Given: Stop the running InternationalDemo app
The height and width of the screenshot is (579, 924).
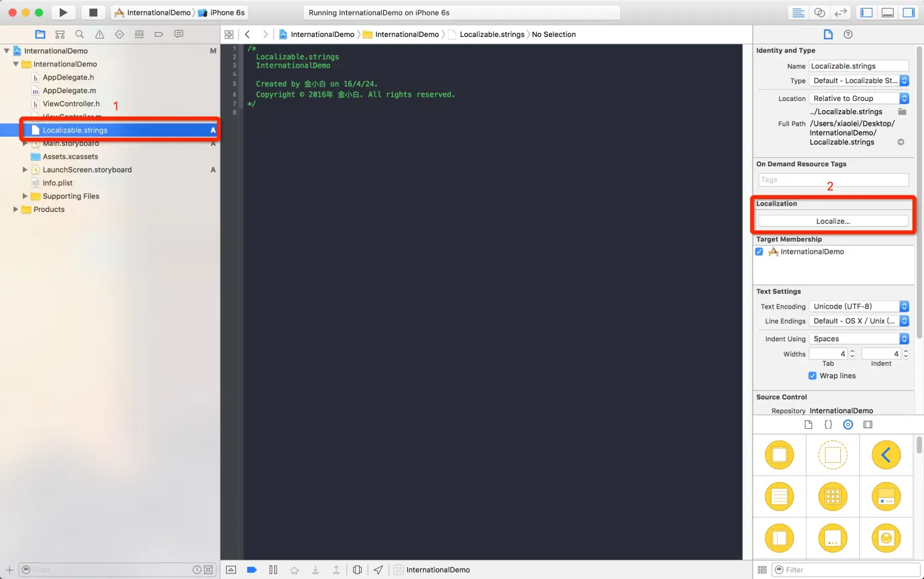Looking at the screenshot, I should pos(93,12).
